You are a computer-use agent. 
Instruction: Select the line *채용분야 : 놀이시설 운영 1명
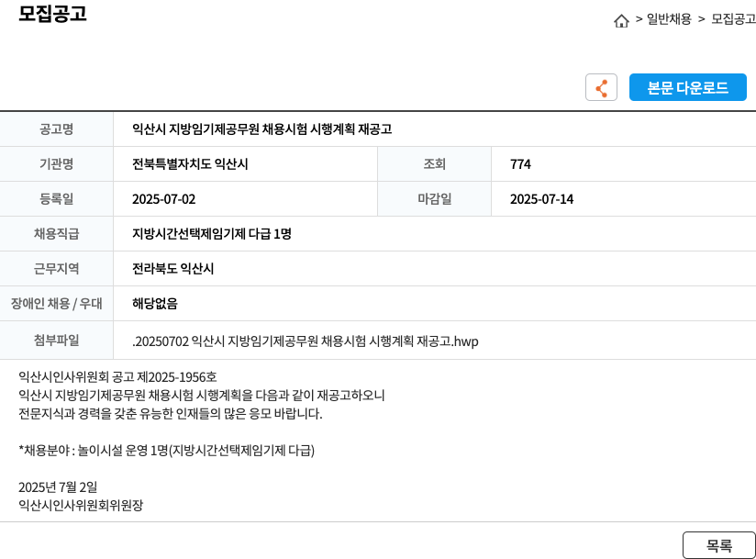166,451
